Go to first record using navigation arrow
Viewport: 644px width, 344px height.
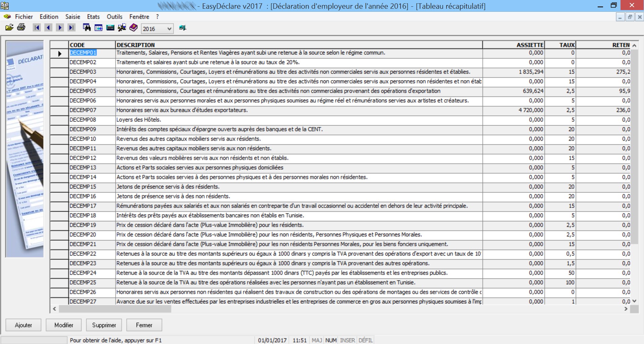[x=37, y=28]
